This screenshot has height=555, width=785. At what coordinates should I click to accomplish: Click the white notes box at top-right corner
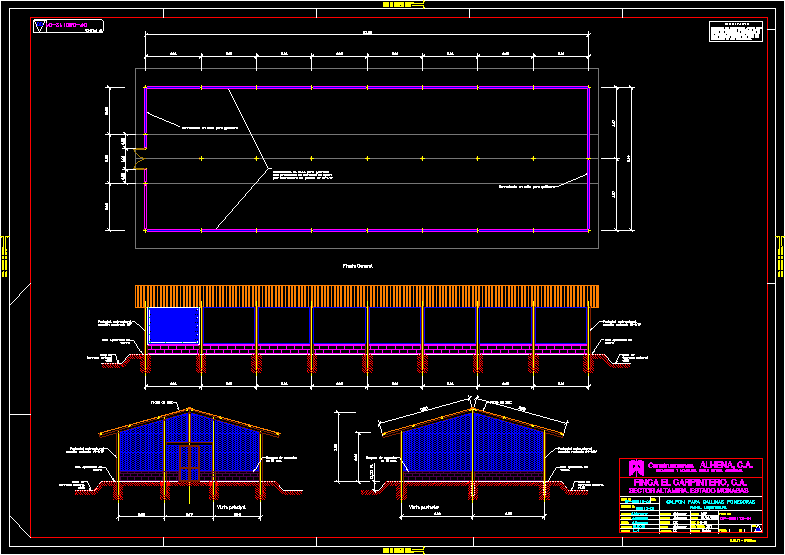point(735,33)
